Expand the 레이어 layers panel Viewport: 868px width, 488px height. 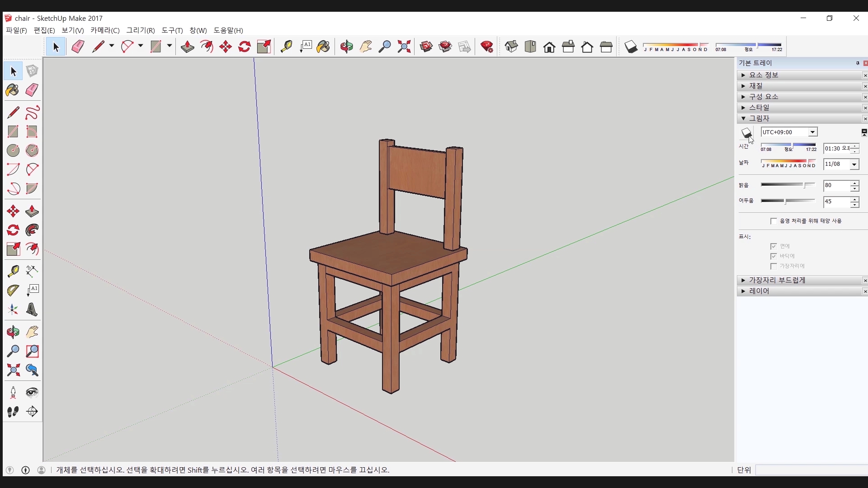click(x=759, y=291)
